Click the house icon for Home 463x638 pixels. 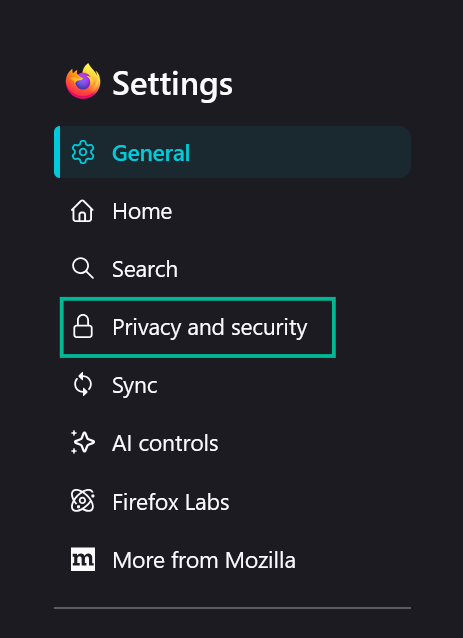click(83, 211)
